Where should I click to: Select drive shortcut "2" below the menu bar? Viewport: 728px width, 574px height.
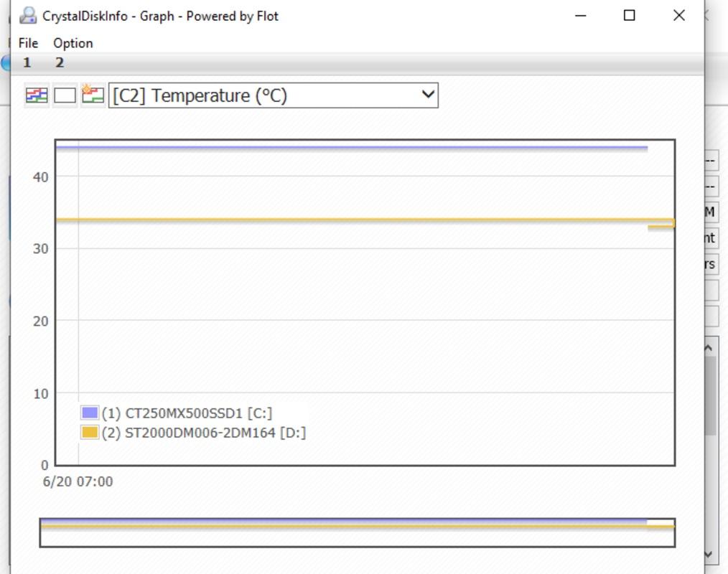[x=59, y=62]
